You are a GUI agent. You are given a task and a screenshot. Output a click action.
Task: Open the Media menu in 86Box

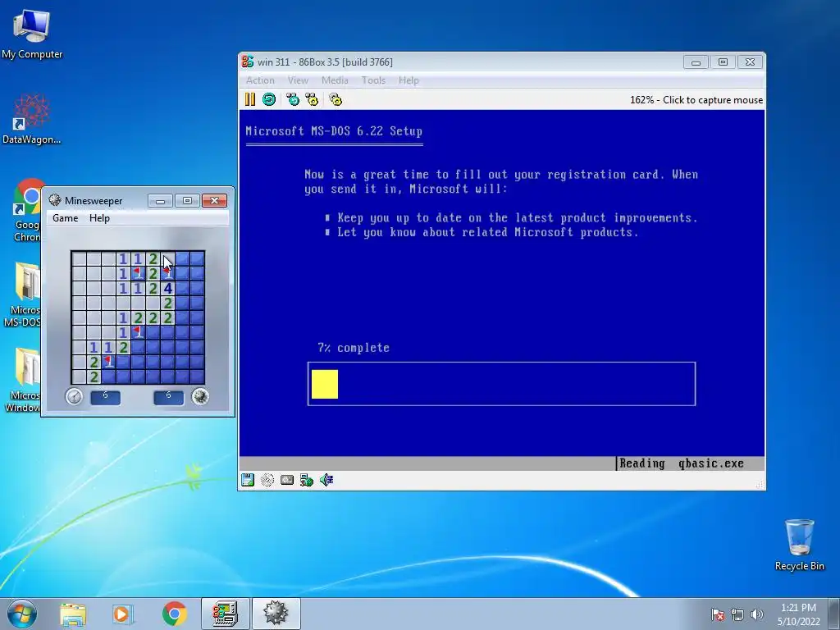pos(335,80)
